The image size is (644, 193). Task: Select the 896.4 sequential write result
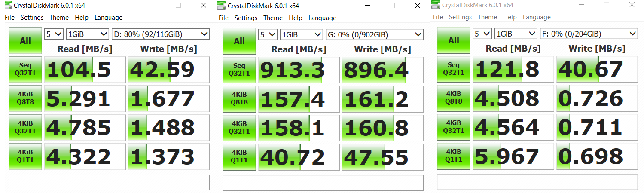382,70
